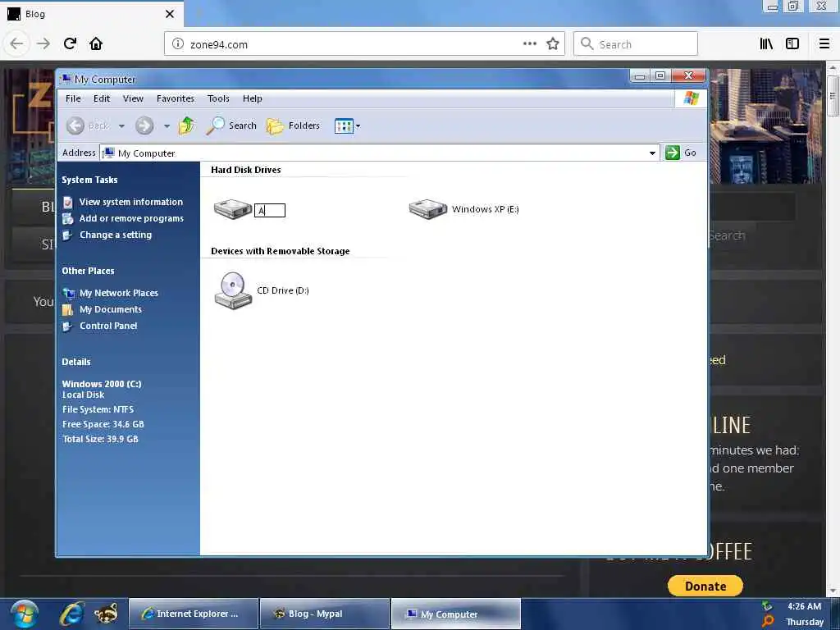840x630 pixels.
Task: Launch the raccoon Mypal quick launch icon
Action: pyautogui.click(x=106, y=614)
